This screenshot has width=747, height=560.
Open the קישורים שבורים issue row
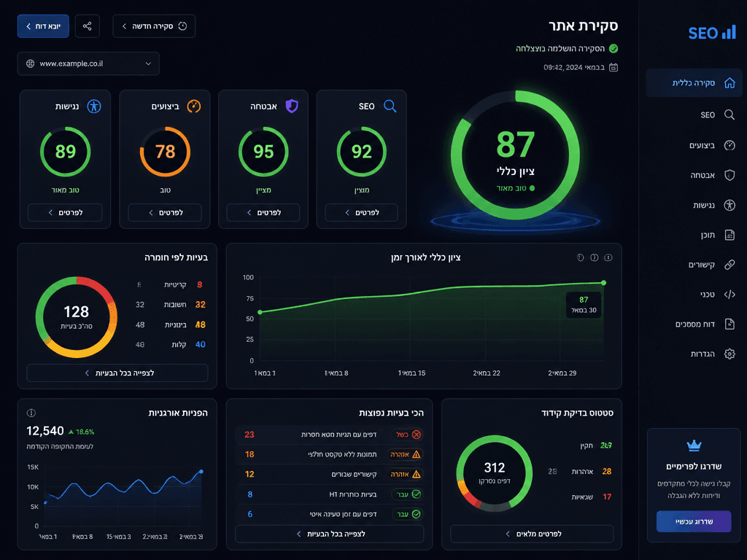(330, 474)
